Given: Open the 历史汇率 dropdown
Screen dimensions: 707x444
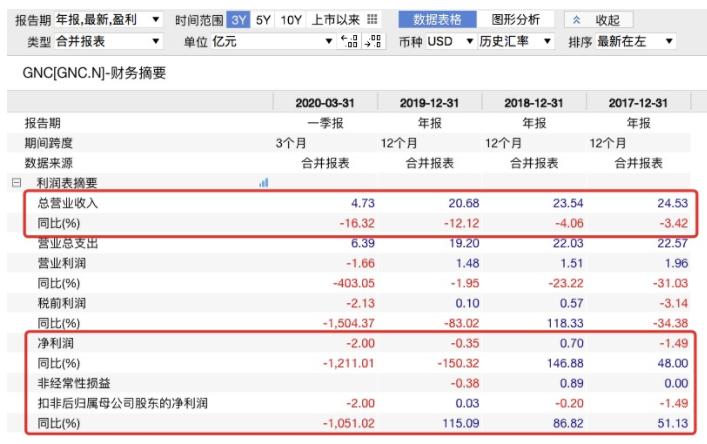Looking at the screenshot, I should [x=515, y=41].
